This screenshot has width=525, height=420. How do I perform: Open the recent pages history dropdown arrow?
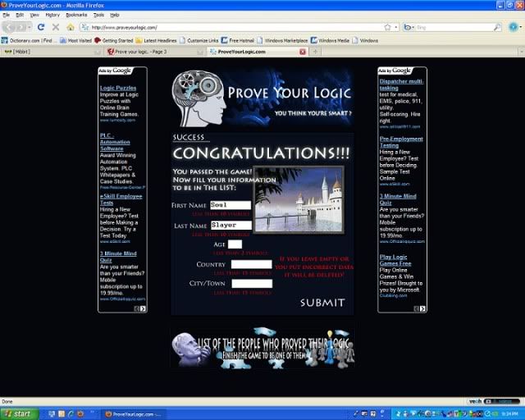(x=30, y=27)
